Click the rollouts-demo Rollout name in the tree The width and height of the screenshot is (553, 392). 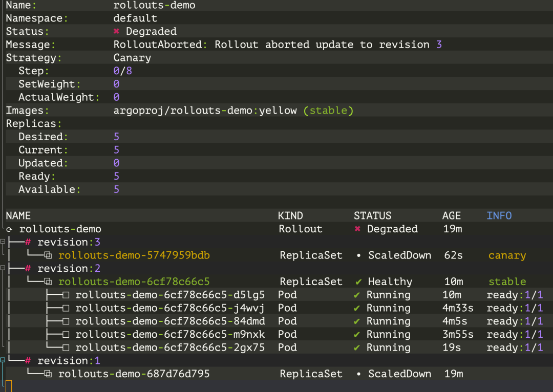point(60,229)
